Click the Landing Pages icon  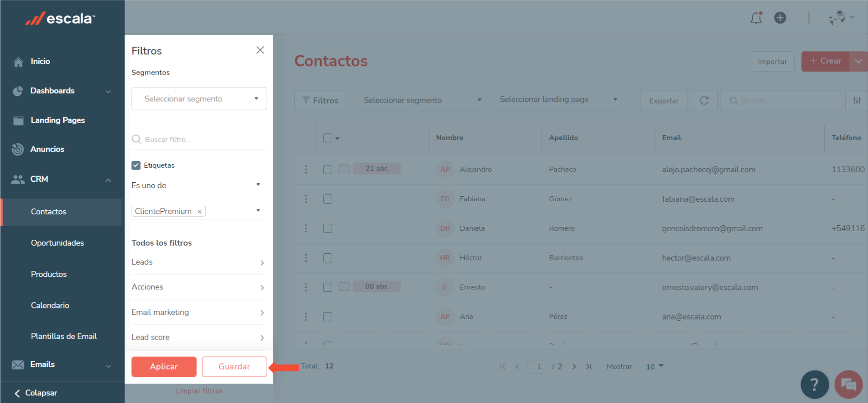click(18, 120)
